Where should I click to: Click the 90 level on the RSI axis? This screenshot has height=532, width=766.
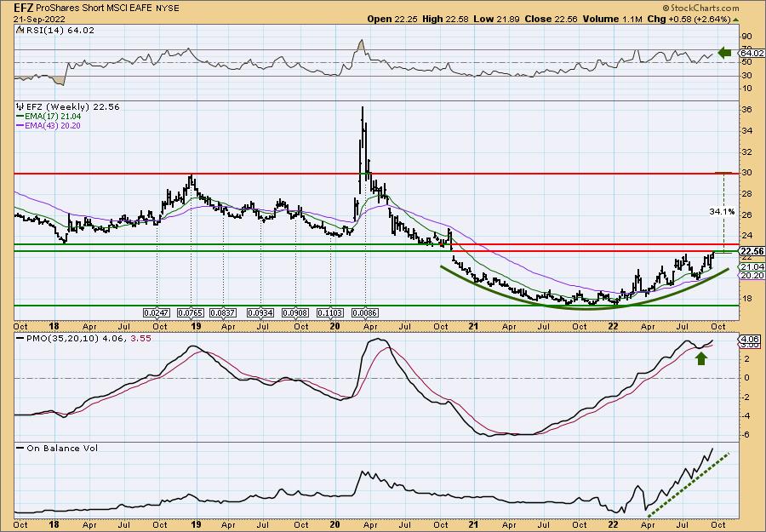[x=747, y=36]
